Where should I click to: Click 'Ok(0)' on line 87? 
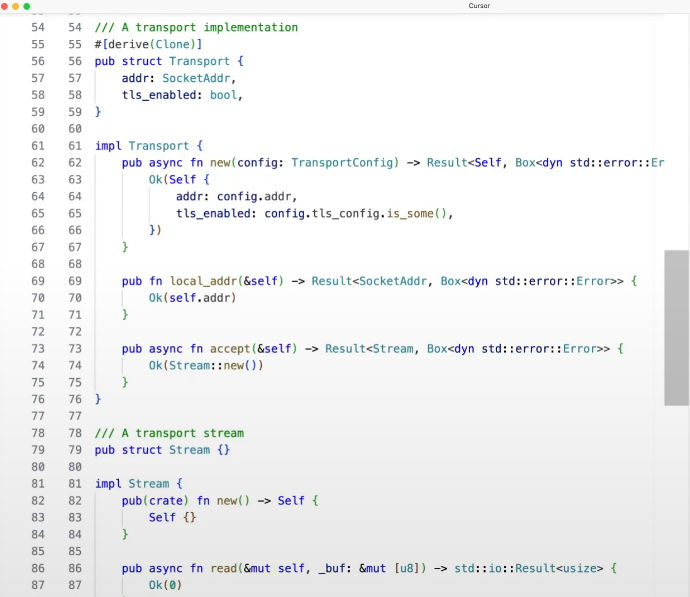[165, 585]
